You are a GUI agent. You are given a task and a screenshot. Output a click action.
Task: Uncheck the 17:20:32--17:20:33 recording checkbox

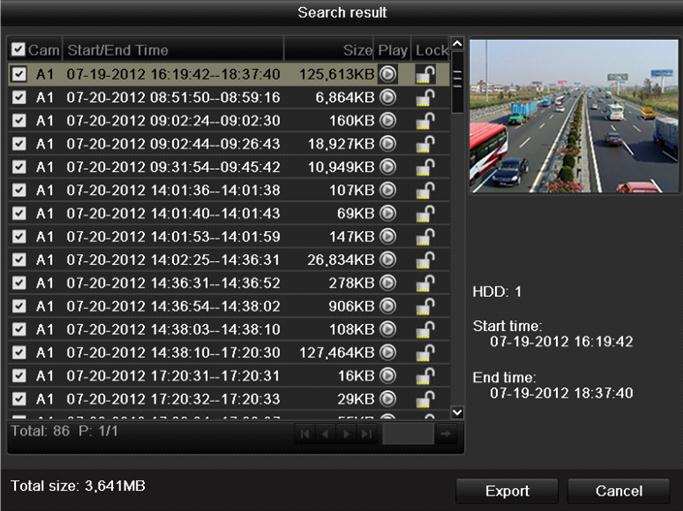click(19, 399)
